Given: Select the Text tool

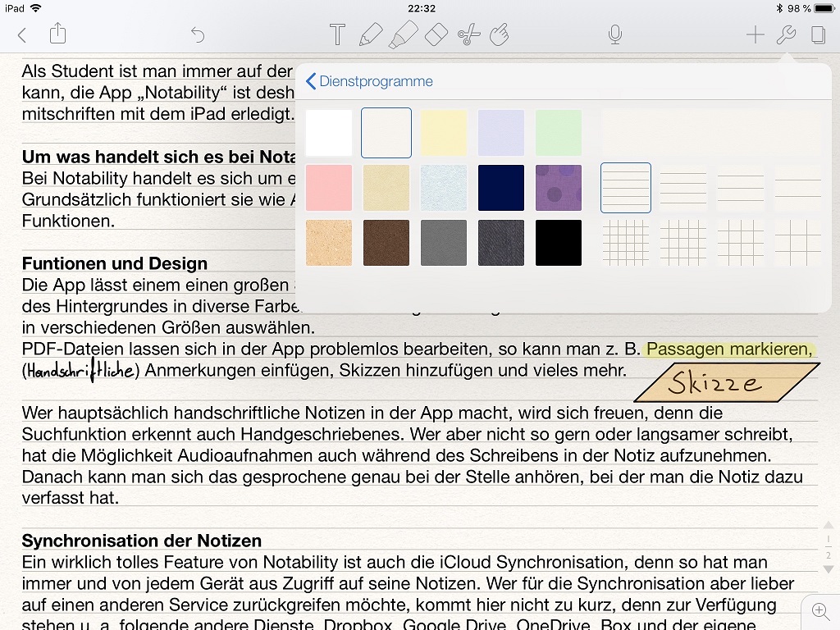Looking at the screenshot, I should point(337,34).
